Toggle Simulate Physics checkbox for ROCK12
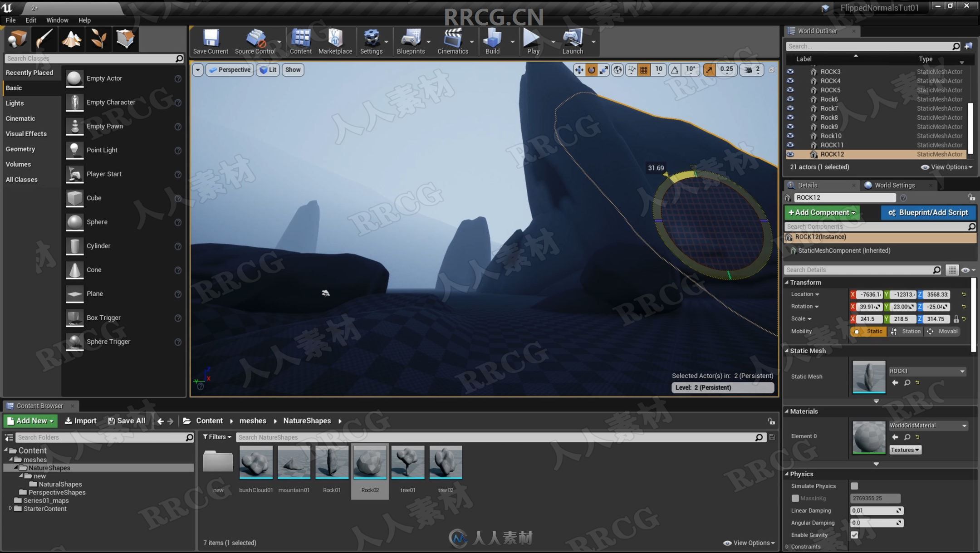The image size is (980, 553). (855, 486)
